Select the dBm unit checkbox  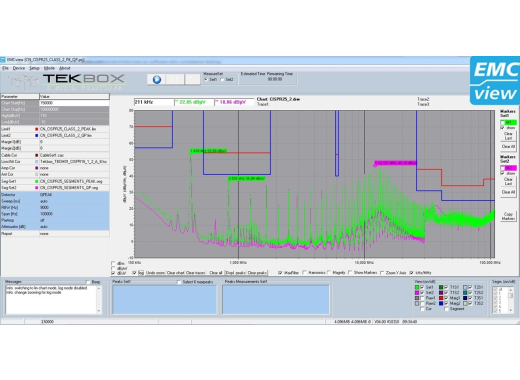click(113, 263)
